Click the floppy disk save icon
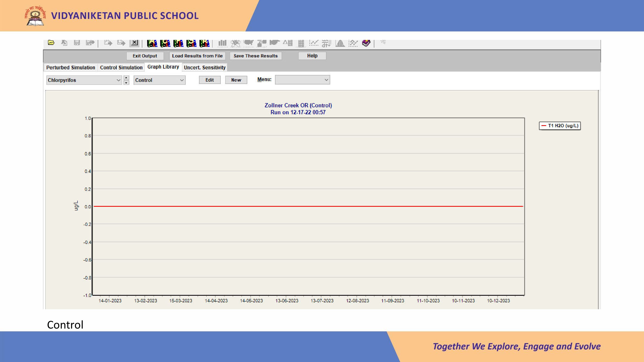This screenshot has height=362, width=644. pos(77,43)
